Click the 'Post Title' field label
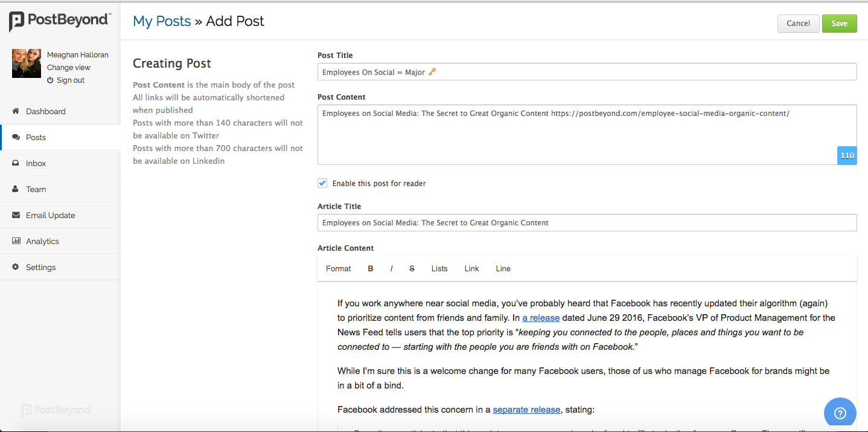The height and width of the screenshot is (432, 868). point(335,56)
